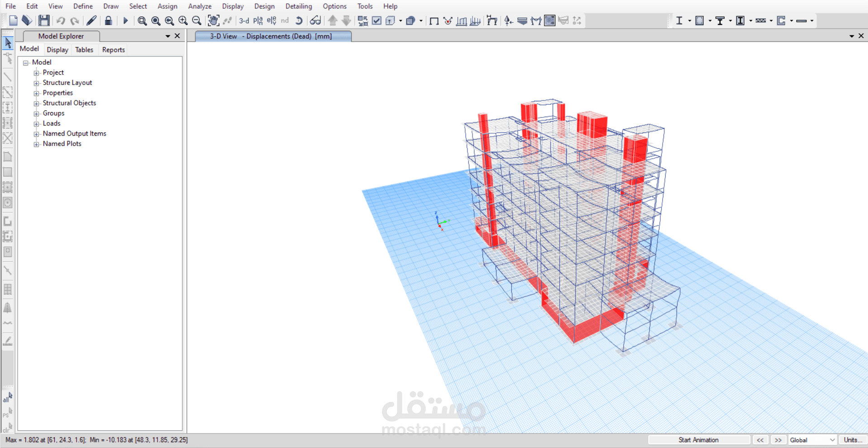Open dropdown arrow beside composite beam icon
The width and height of the screenshot is (868, 448).
(x=730, y=20)
